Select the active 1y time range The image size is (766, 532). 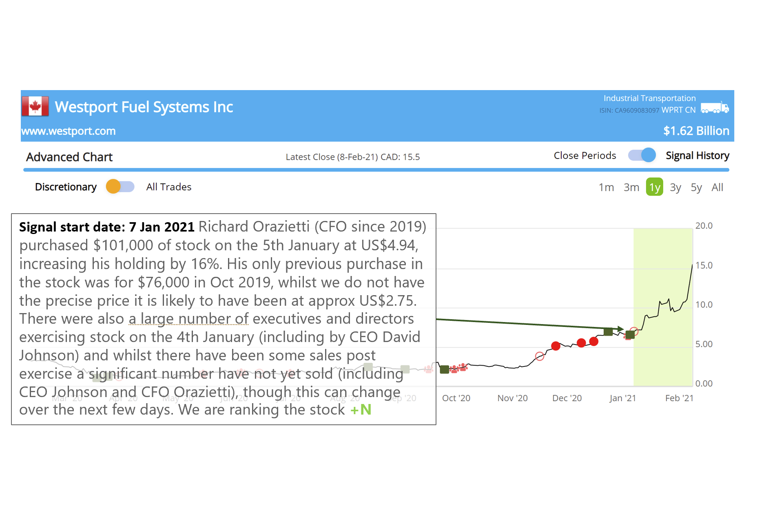654,187
